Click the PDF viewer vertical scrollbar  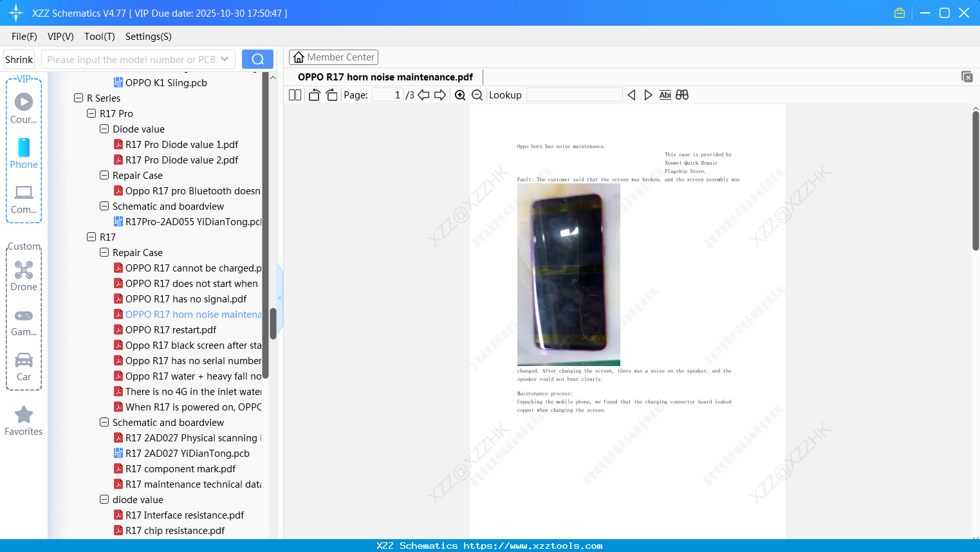click(975, 181)
